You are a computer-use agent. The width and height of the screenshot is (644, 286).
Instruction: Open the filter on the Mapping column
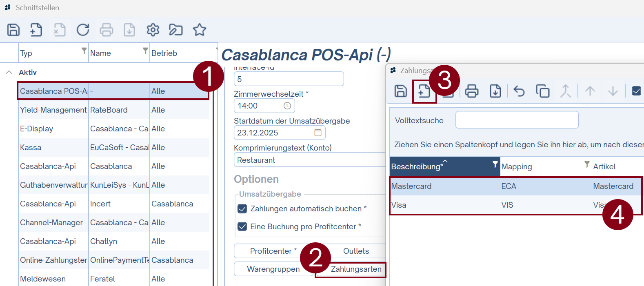click(587, 164)
